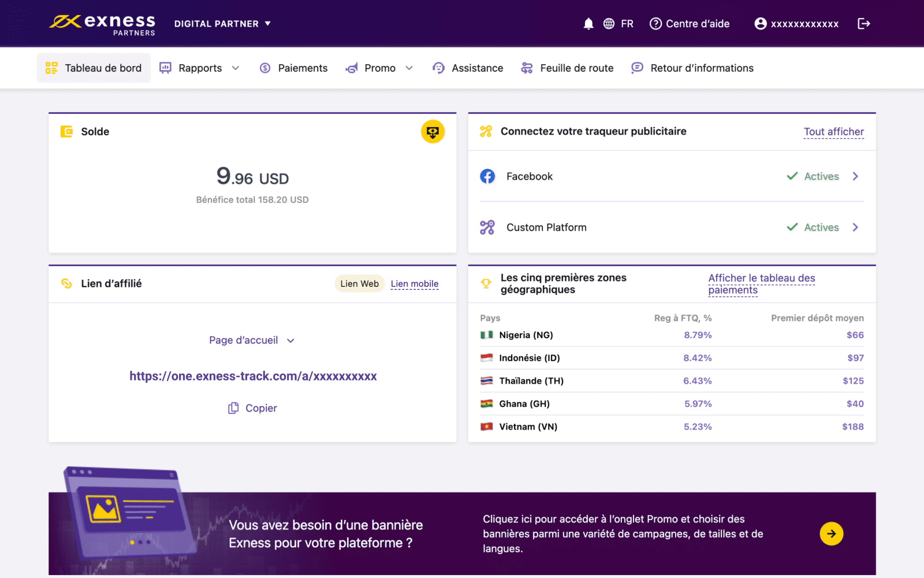Click the trophy icon for top zones
The width and height of the screenshot is (924, 578).
pos(486,283)
